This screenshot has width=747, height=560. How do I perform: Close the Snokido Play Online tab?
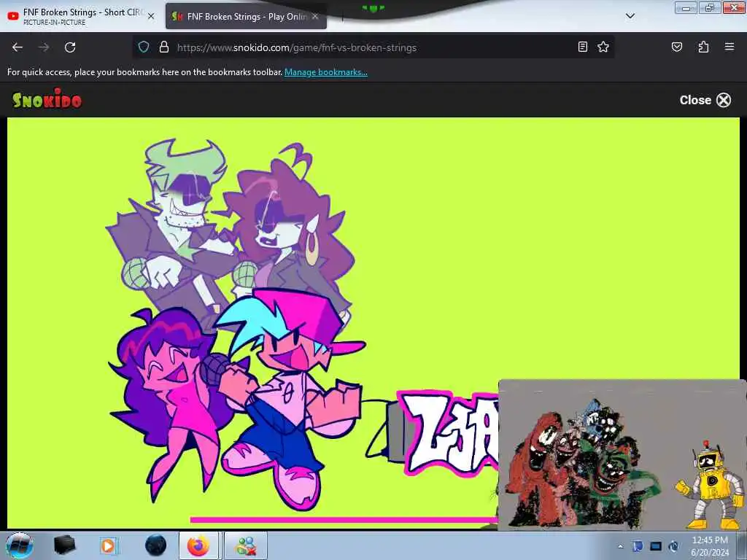(315, 16)
